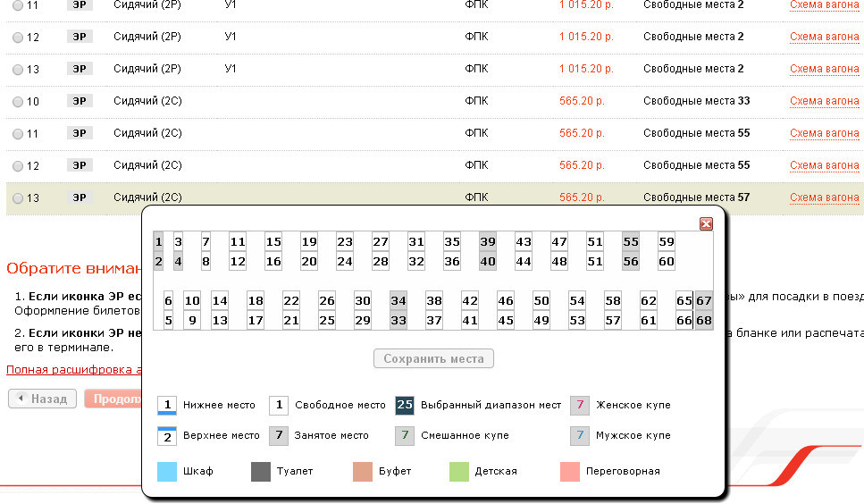Viewport: 864px width, 504px height.
Task: Choose seat 43 on the seat map
Action: point(524,242)
